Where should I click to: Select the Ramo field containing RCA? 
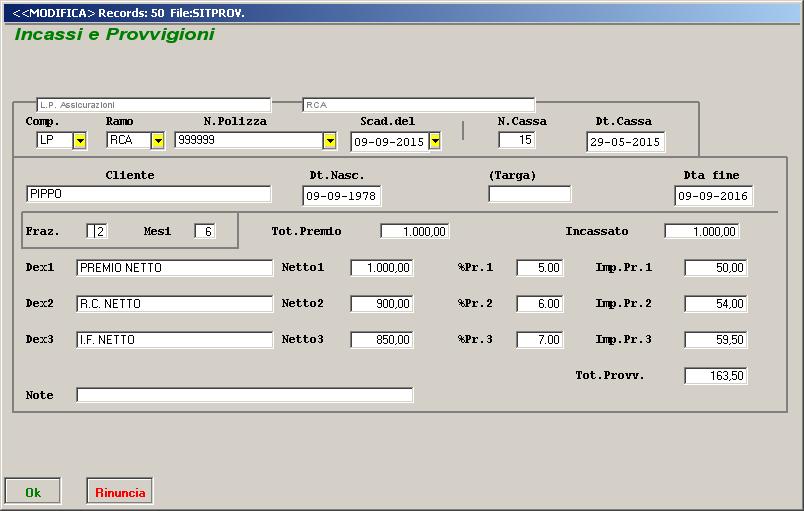click(x=129, y=140)
